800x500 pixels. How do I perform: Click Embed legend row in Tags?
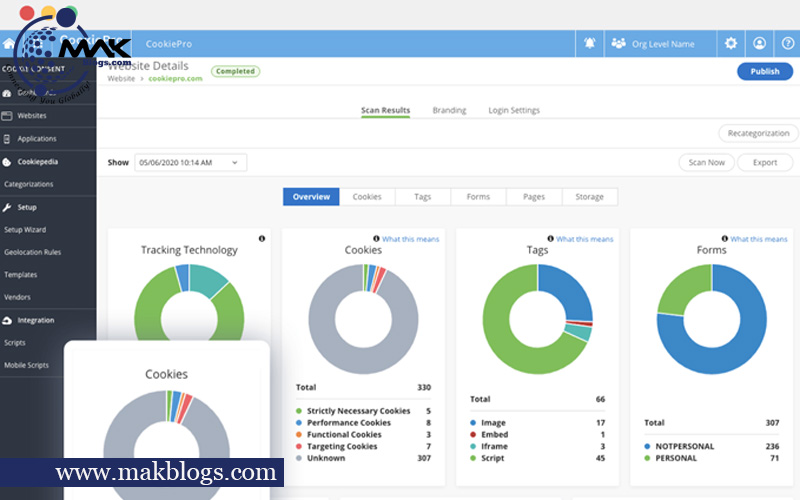point(537,435)
